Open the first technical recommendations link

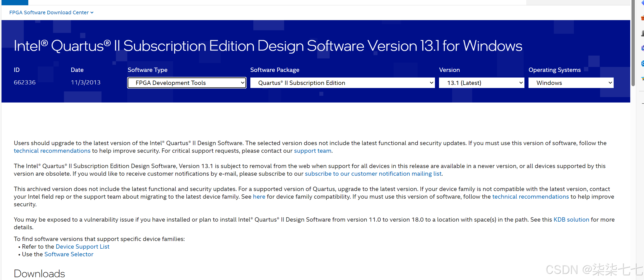point(52,151)
